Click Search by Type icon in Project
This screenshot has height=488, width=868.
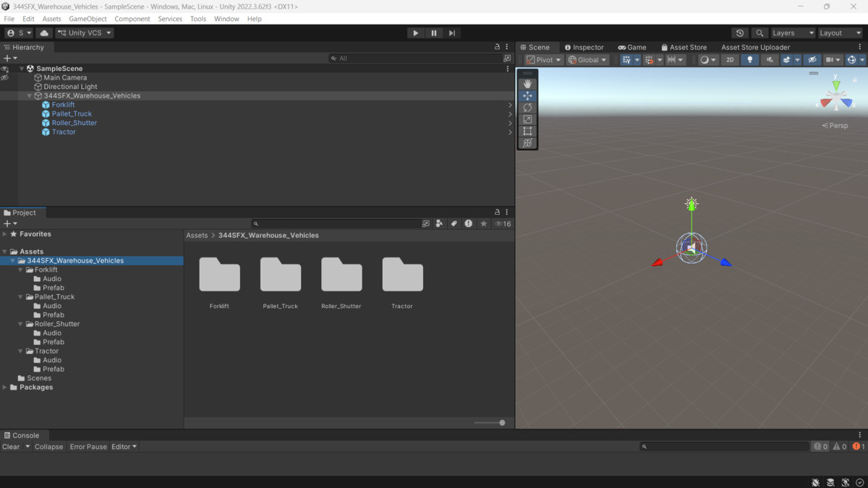pos(439,223)
